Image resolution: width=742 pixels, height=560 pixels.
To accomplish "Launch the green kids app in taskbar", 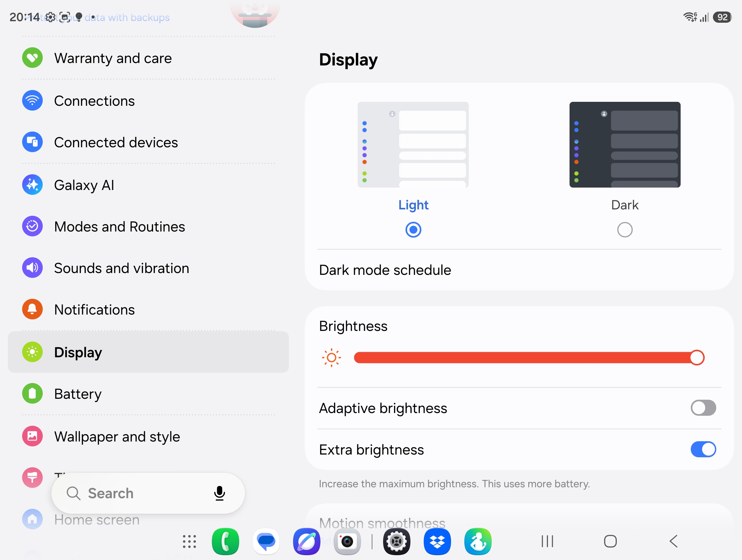I will point(478,541).
